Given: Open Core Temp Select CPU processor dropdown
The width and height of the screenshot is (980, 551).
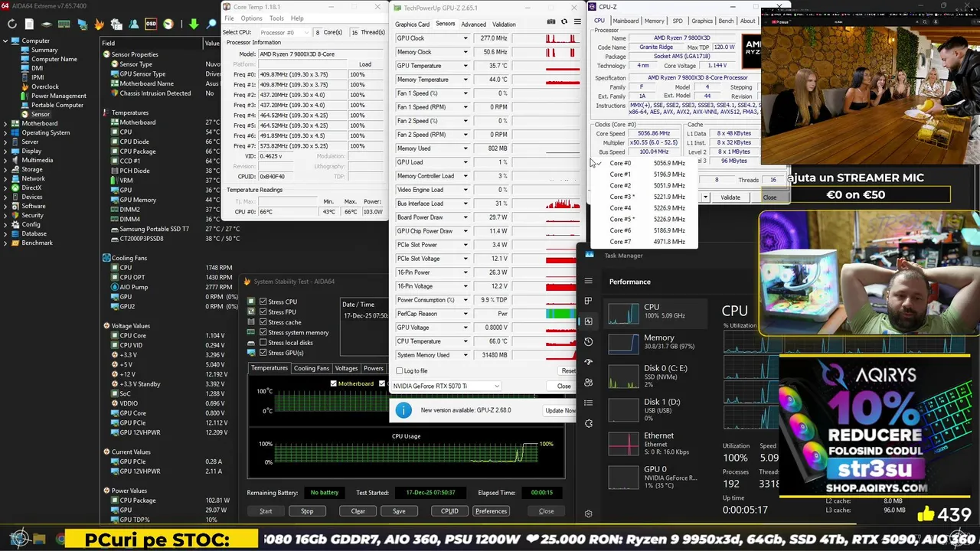Looking at the screenshot, I should tap(285, 33).
